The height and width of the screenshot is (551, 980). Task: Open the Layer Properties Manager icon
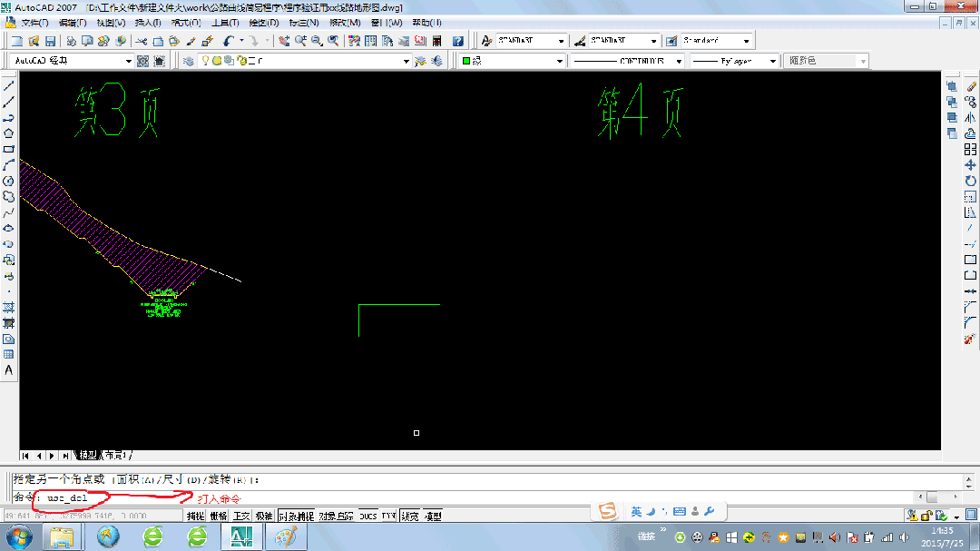188,61
